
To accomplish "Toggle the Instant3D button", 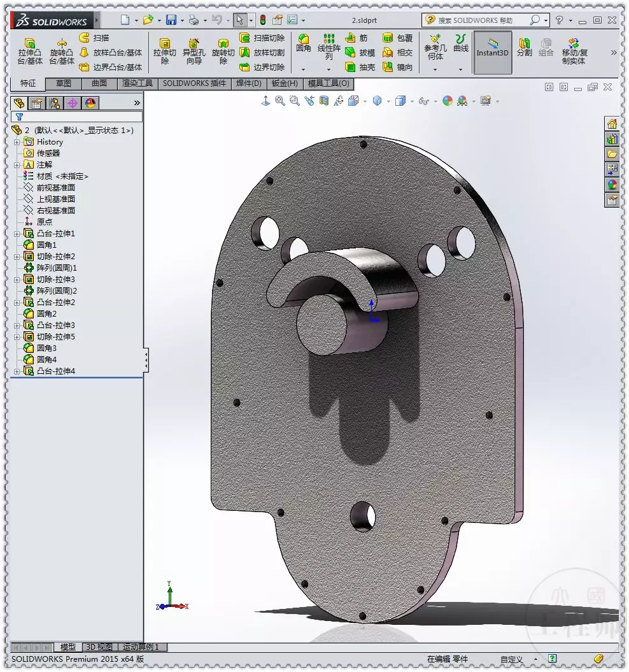I will coord(492,52).
